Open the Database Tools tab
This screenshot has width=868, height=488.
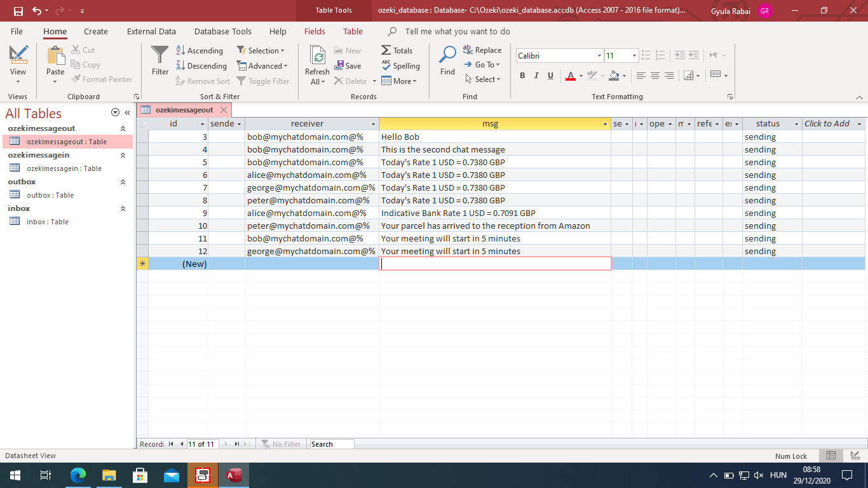click(222, 30)
